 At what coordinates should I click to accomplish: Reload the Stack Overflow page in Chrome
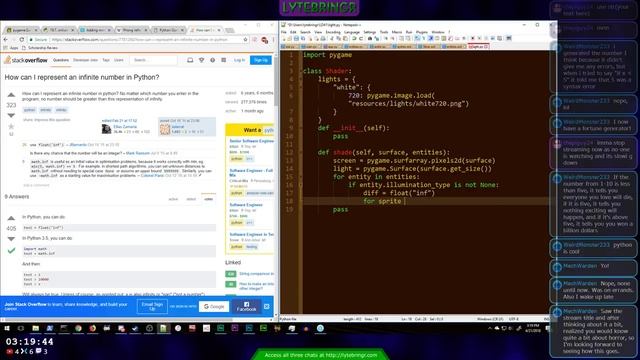22,40
